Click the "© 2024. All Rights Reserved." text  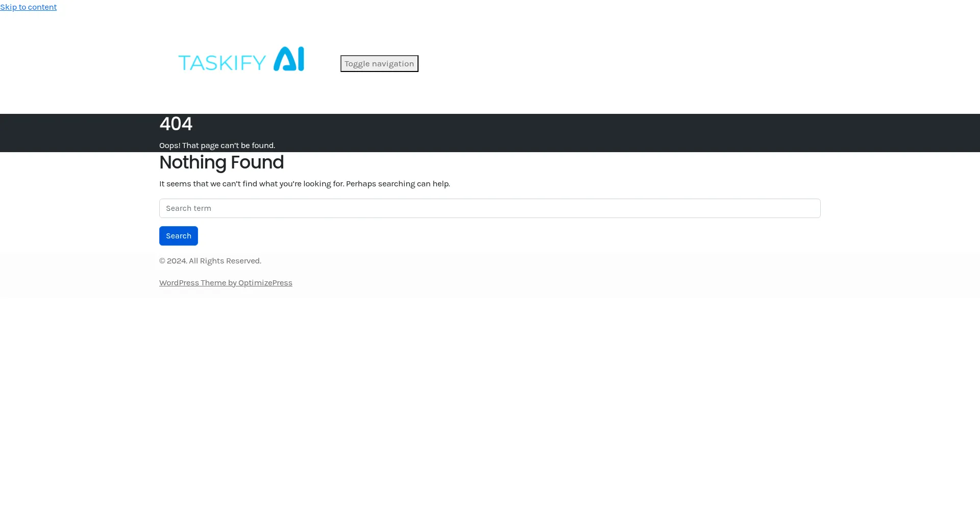point(210,261)
